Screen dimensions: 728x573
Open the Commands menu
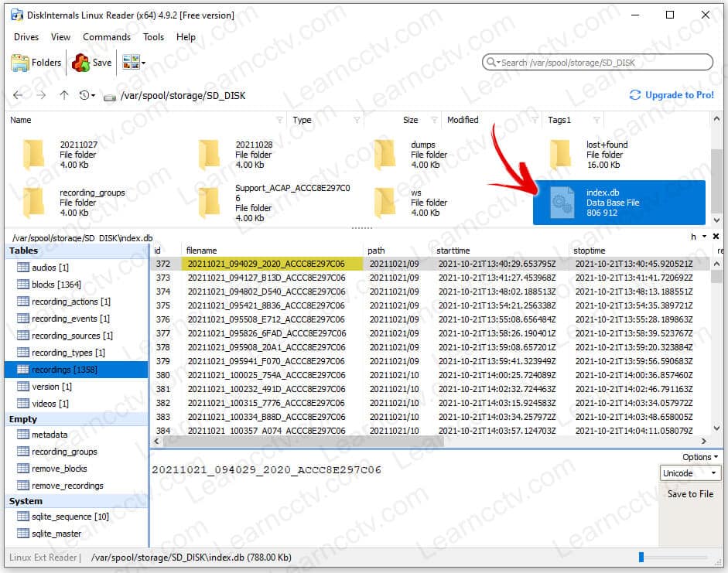(x=107, y=36)
